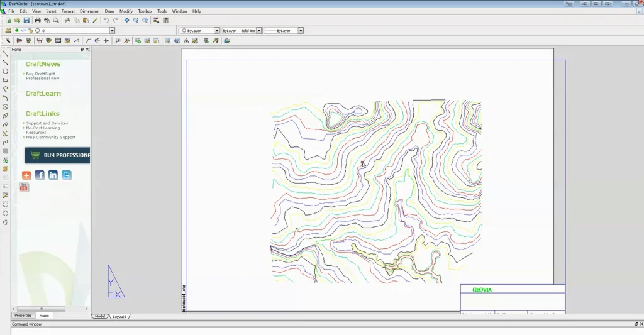Click the Twitter icon in Home panel
The image size is (644, 335).
[66, 175]
